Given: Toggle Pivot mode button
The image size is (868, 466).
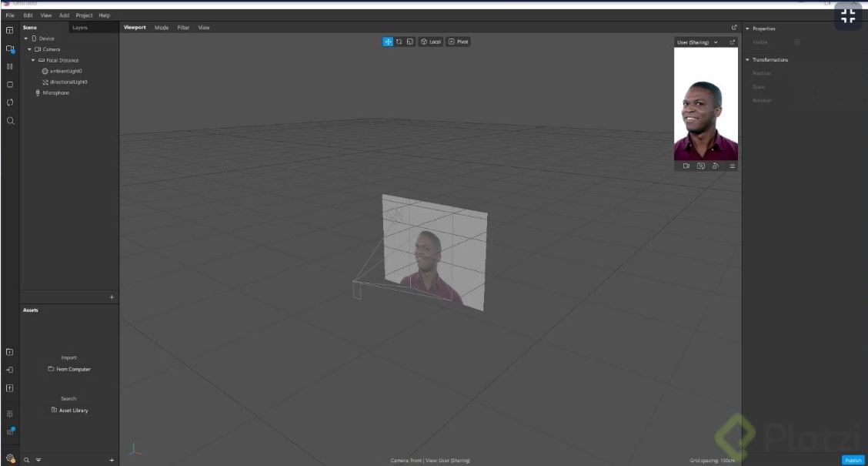Looking at the screenshot, I should (458, 42).
